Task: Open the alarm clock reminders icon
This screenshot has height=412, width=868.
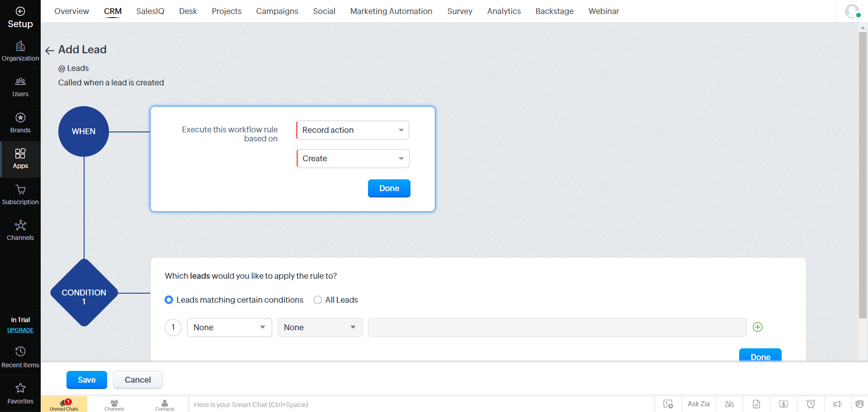Action: pos(811,404)
